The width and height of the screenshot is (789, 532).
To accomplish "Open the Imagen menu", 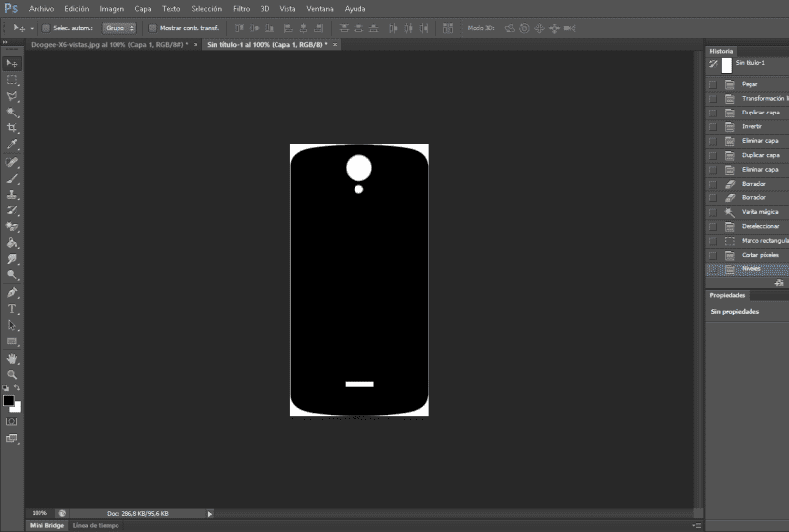I will click(x=112, y=9).
